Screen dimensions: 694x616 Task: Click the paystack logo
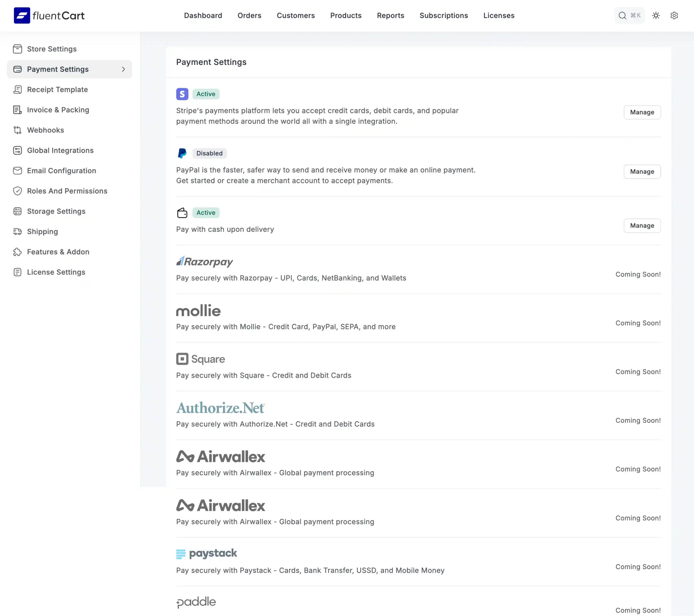206,554
